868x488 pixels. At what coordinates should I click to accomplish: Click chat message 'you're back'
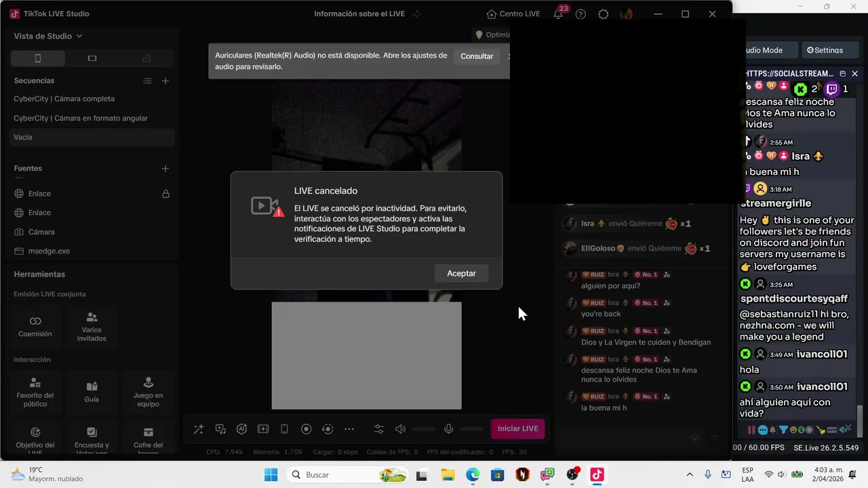point(601,314)
